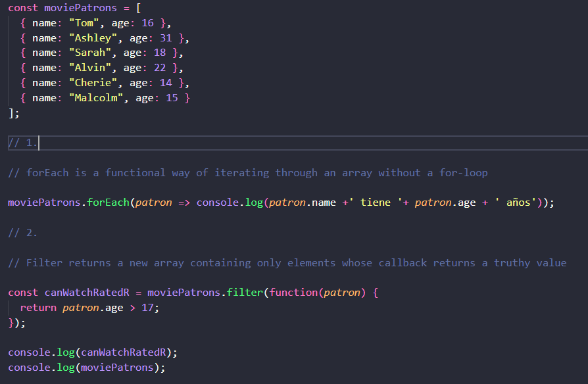
Task: Click the return keyword
Action: (38, 308)
